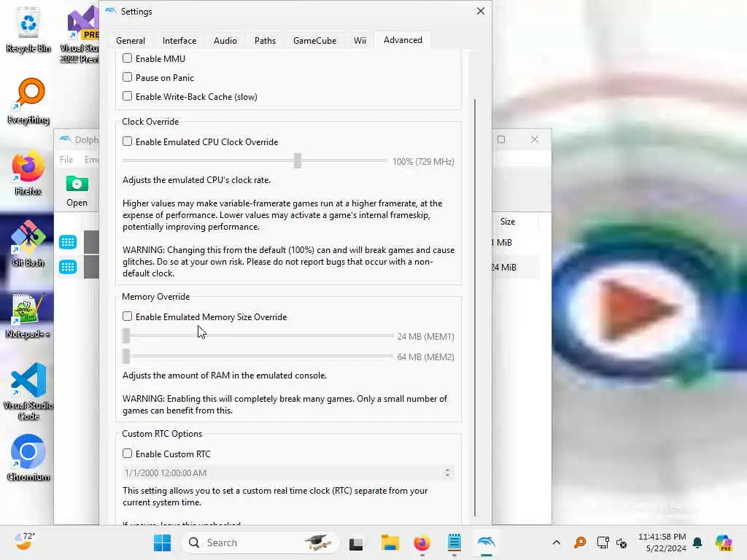Open the notification bell in taskbar

697,542
